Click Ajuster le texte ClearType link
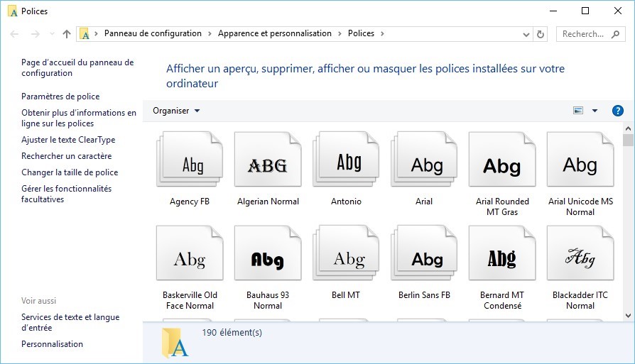Image resolution: width=635 pixels, height=364 pixels. [x=68, y=140]
